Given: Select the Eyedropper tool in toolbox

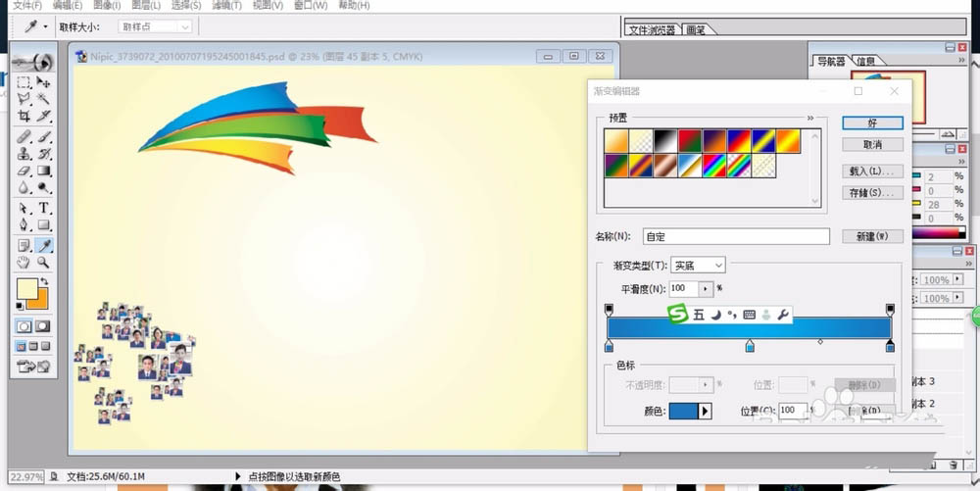Looking at the screenshot, I should point(44,245).
